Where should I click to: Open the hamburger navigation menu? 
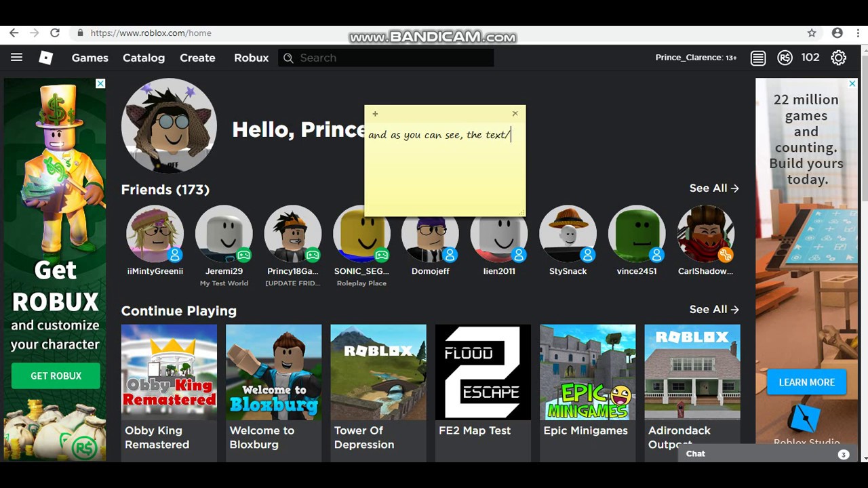click(16, 58)
